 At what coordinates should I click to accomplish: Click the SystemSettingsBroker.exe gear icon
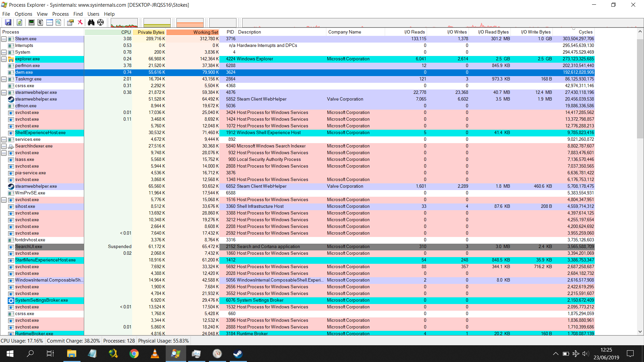pyautogui.click(x=11, y=300)
